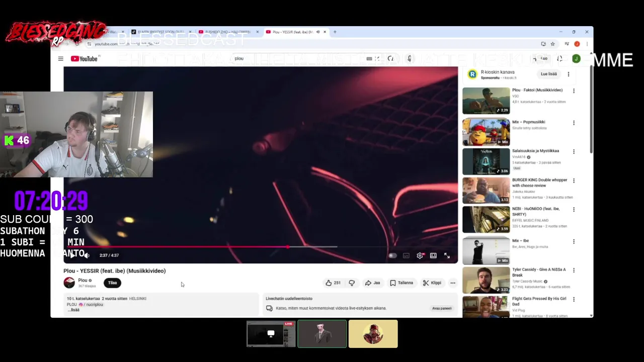Open options for 'Salaisuuksia ja Mystiikkaa'
Image resolution: width=644 pixels, height=362 pixels.
click(x=574, y=151)
